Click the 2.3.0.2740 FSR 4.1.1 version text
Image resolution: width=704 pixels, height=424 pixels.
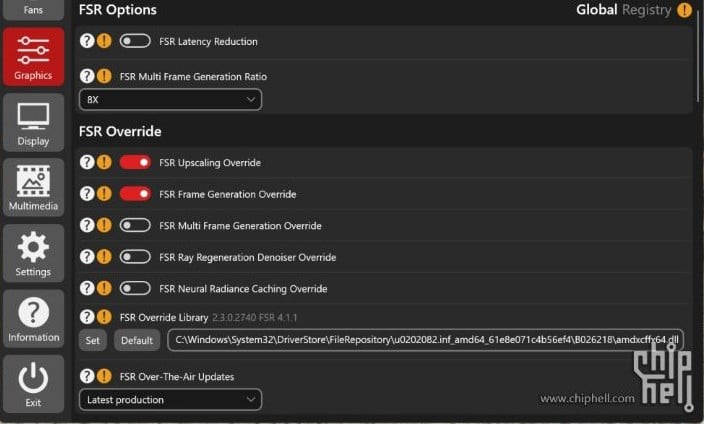coord(255,318)
